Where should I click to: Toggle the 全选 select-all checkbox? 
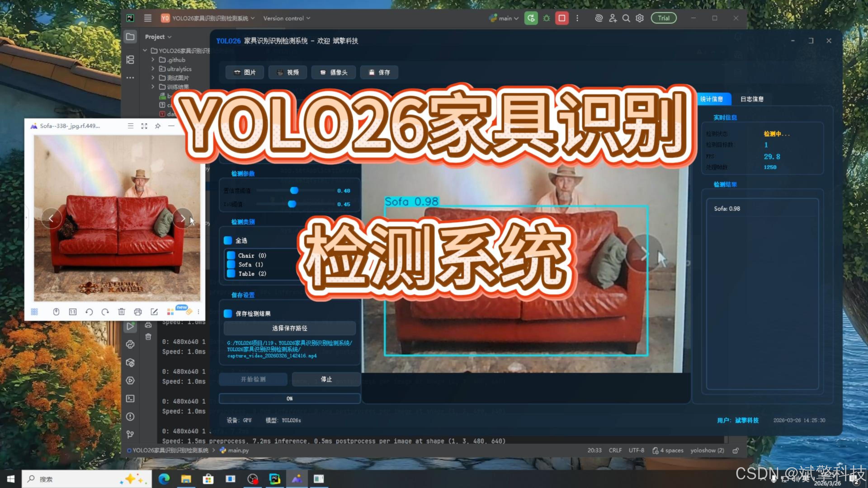coord(228,240)
